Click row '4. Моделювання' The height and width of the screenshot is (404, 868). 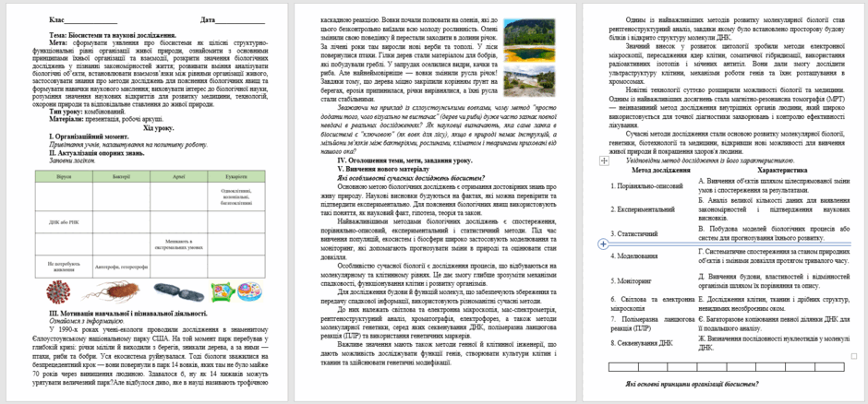633,255
